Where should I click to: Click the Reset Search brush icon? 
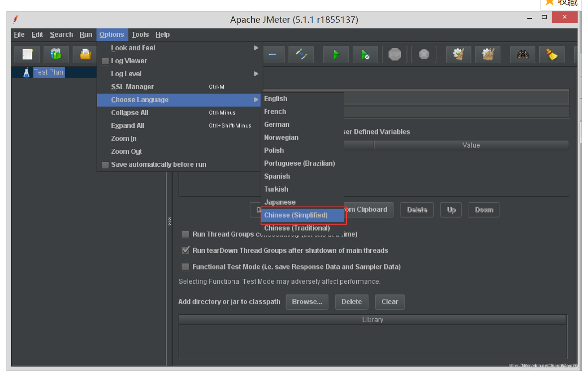(552, 54)
